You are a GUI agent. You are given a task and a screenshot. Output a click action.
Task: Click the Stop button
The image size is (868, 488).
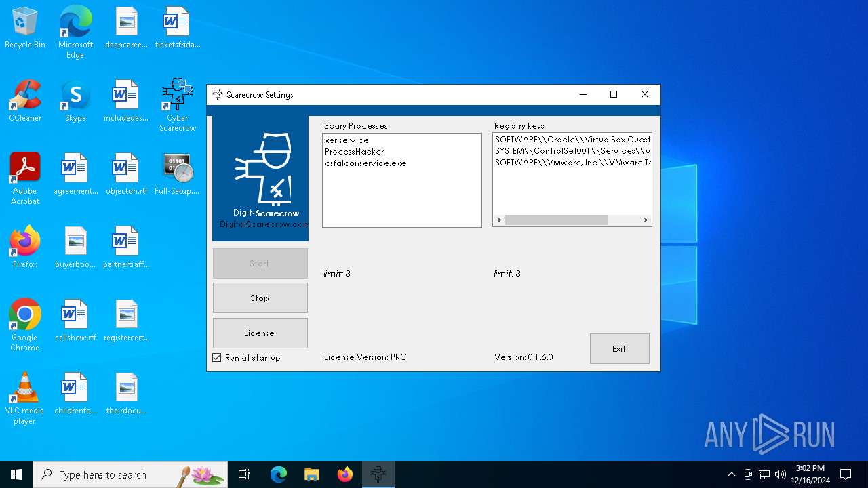[x=260, y=298]
